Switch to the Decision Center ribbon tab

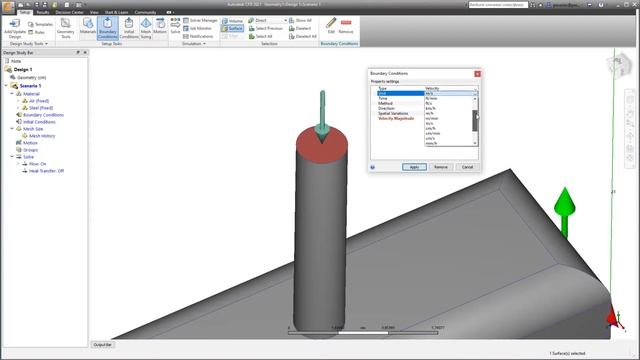(x=69, y=12)
